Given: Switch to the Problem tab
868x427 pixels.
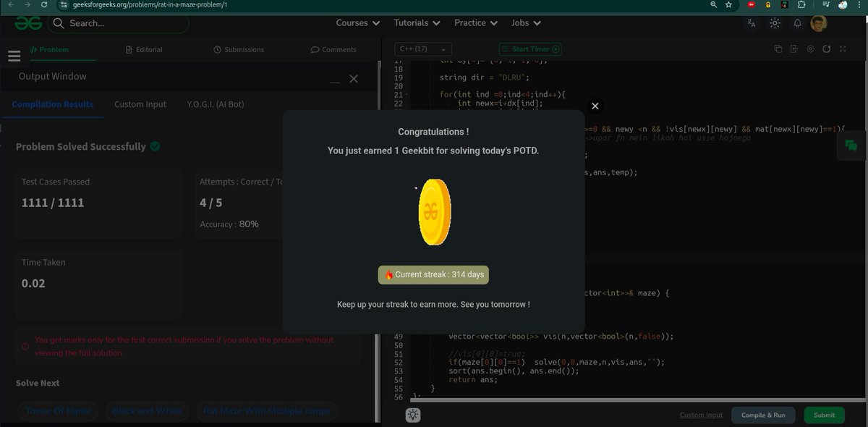Looking at the screenshot, I should click(x=49, y=49).
